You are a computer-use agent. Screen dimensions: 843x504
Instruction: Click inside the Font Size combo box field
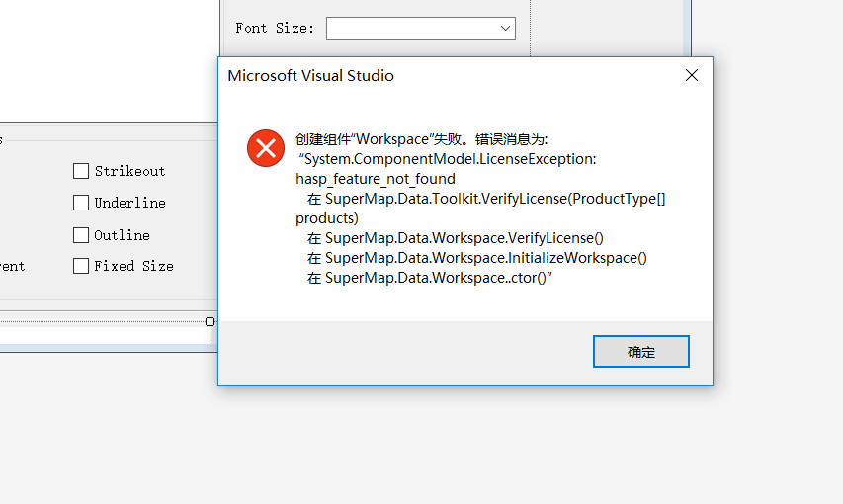[420, 28]
